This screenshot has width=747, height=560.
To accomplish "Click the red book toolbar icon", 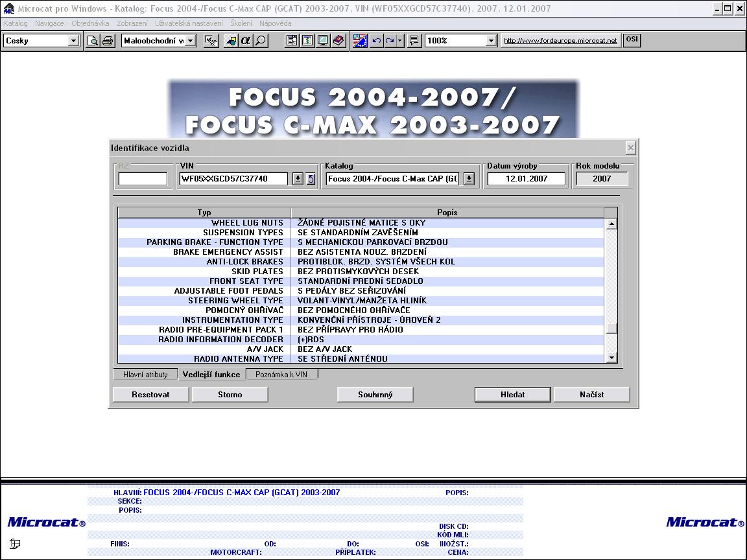I will pyautogui.click(x=338, y=41).
